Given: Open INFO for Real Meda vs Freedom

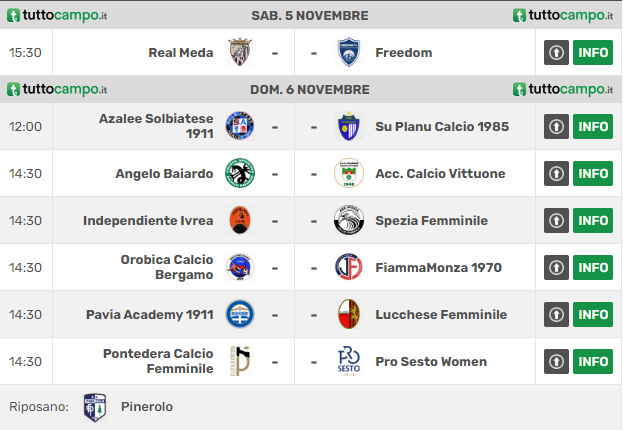Looking at the screenshot, I should point(593,52).
